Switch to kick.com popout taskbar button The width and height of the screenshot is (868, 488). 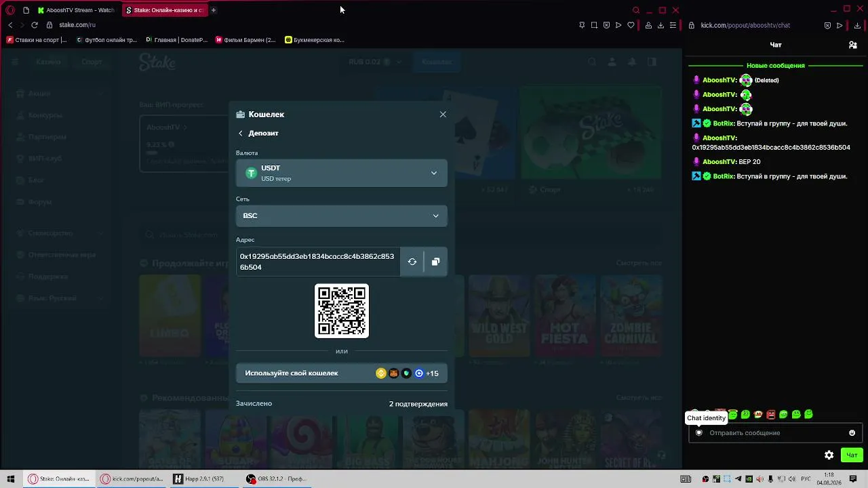(132, 479)
